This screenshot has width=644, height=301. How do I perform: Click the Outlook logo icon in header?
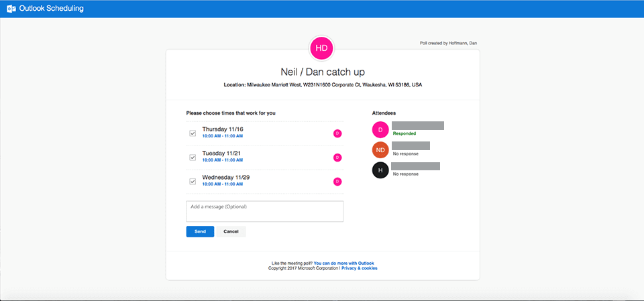point(11,9)
